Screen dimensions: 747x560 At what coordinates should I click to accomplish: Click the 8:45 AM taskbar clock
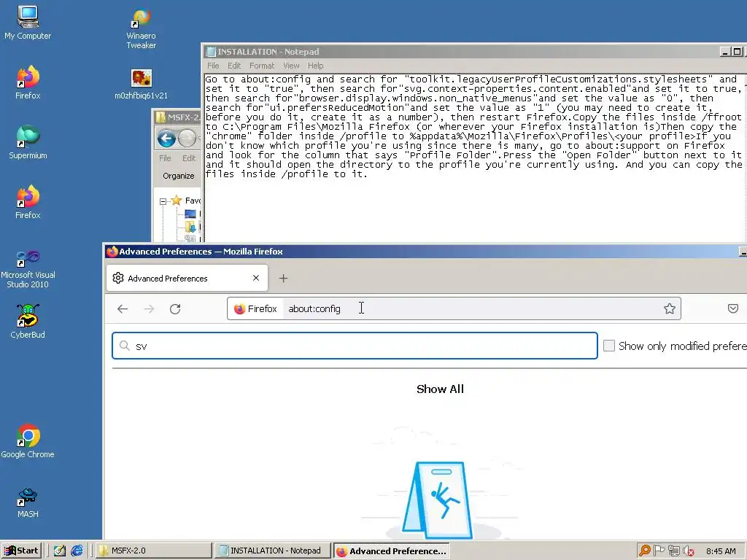coord(721,551)
